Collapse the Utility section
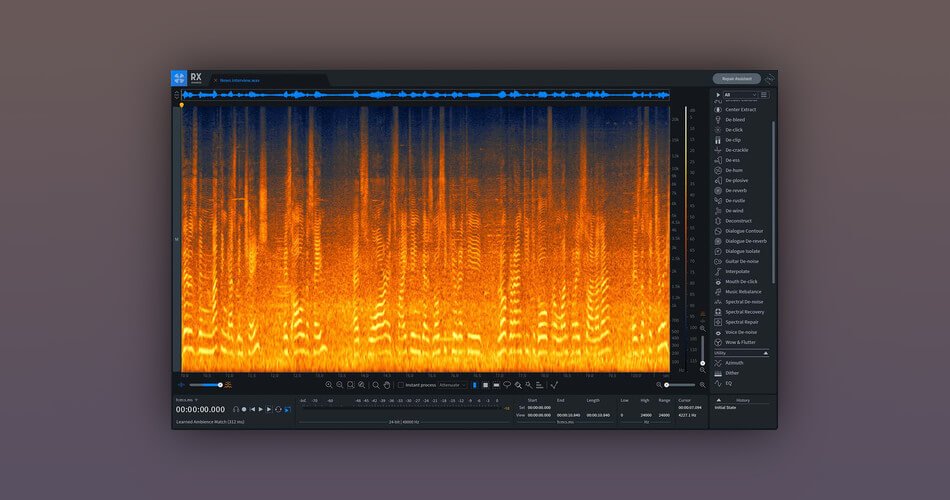The image size is (950, 500). coord(766,353)
